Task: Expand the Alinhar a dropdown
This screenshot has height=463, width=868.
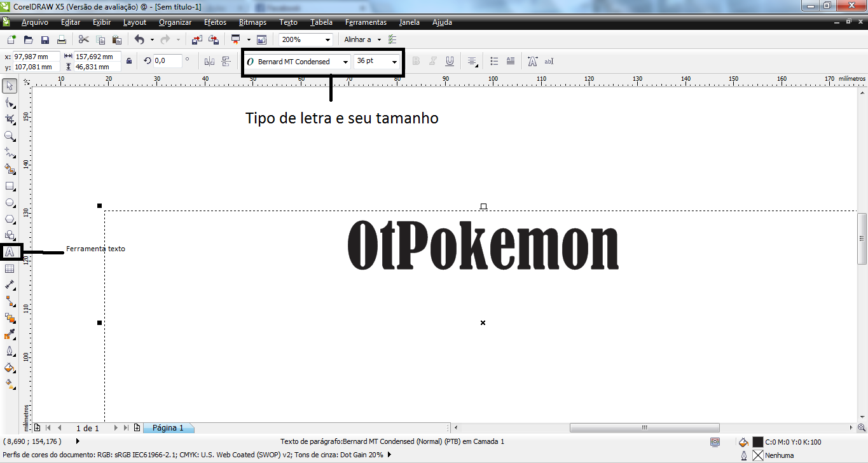Action: (379, 39)
